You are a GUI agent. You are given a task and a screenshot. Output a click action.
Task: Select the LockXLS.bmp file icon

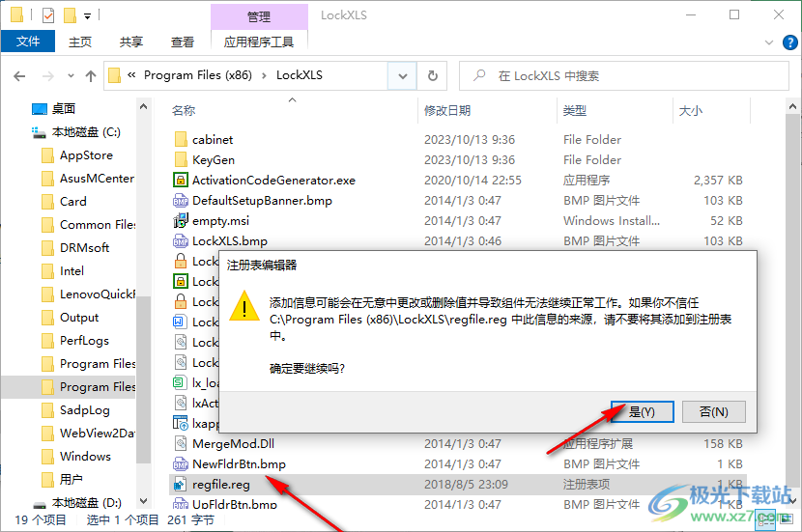click(181, 240)
